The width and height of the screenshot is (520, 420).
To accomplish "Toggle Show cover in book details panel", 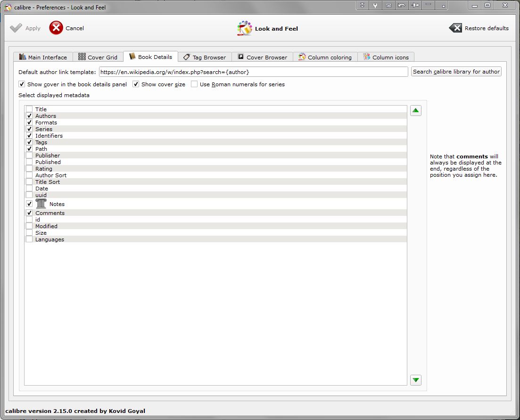I will coord(22,84).
